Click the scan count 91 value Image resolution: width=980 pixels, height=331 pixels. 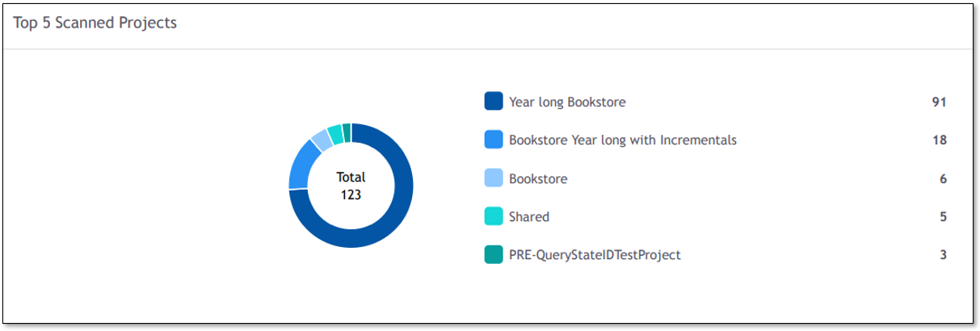938,102
